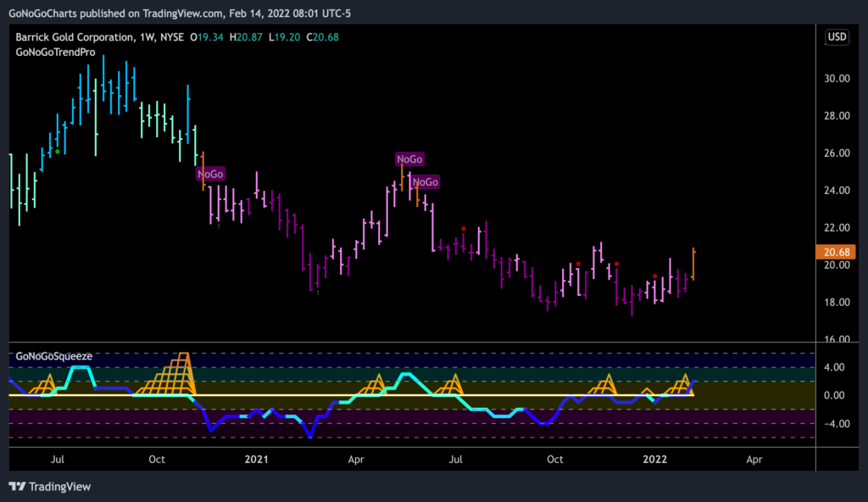Image resolution: width=868 pixels, height=502 pixels.
Task: Click the upper NoGo label near 26.00
Action: [409, 159]
